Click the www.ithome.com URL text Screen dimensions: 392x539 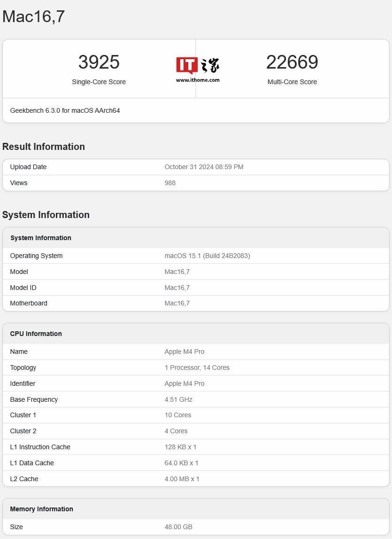point(198,80)
